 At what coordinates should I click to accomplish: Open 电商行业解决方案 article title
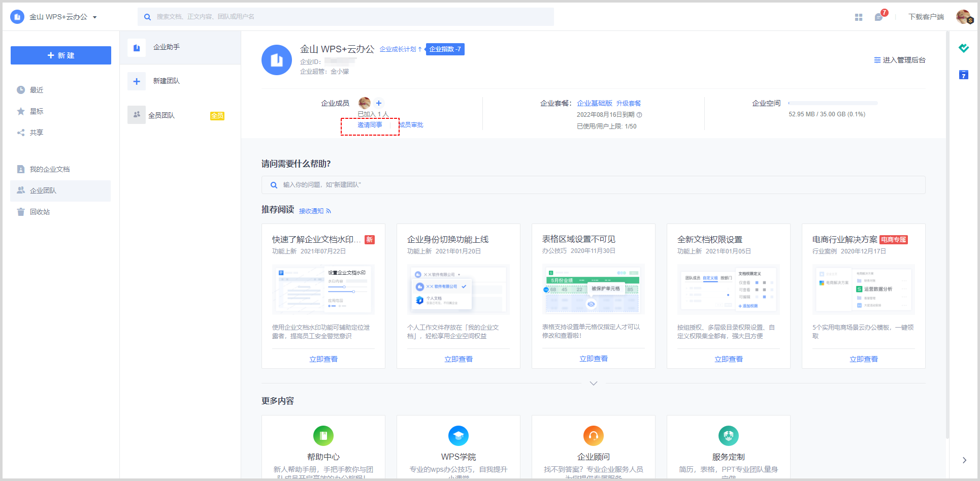(x=845, y=239)
